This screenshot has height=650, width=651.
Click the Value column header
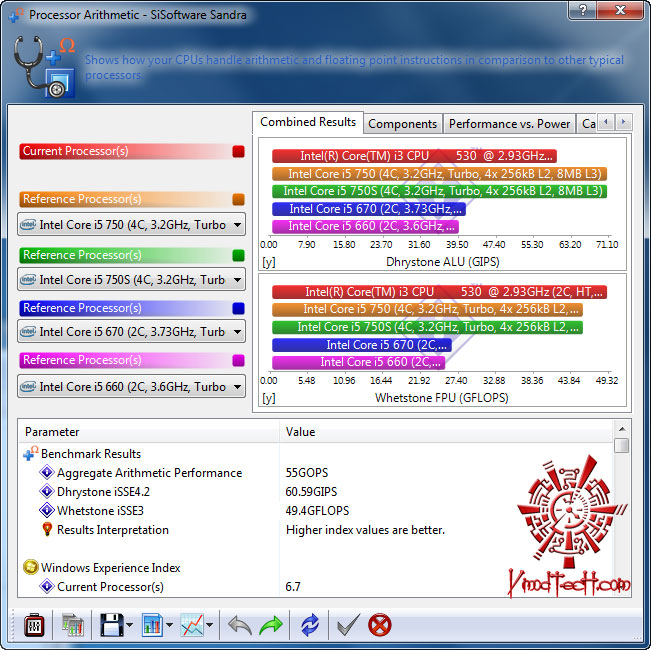(x=446, y=432)
